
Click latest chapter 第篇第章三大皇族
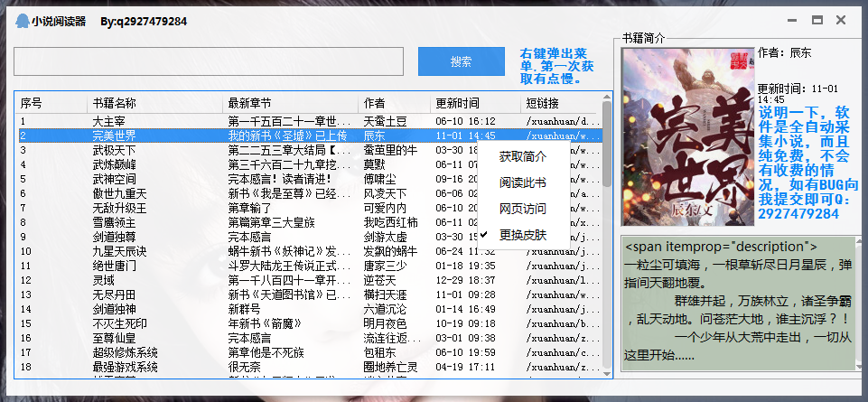271,222
